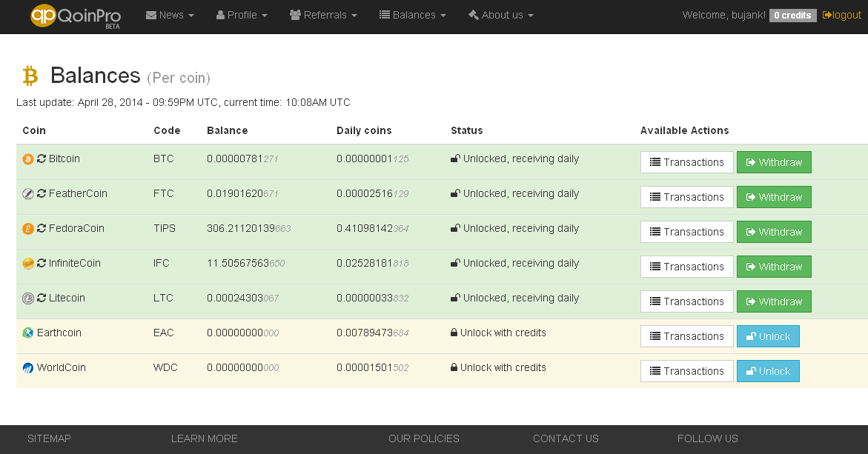Click the unlocked padlock icon in FedoraCoin status
Screen dimensions: 868x454
[x=455, y=228]
